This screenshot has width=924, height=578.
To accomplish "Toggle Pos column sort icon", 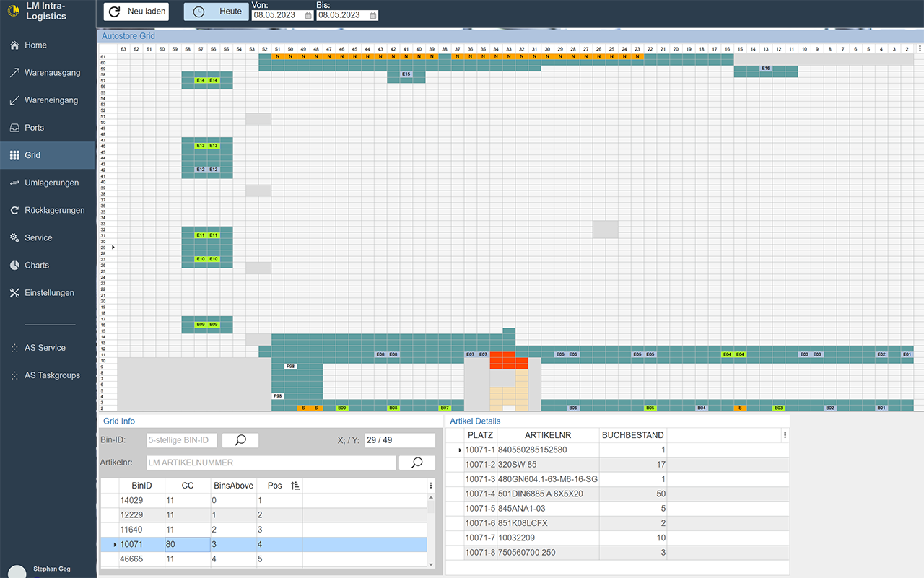I will tap(295, 486).
